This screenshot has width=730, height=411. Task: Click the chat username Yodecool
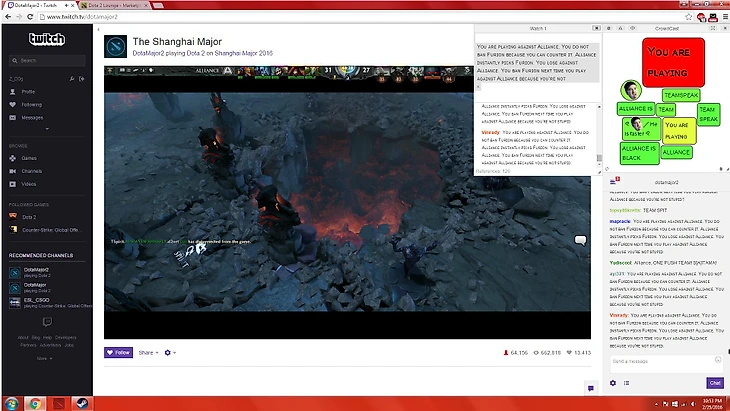[621, 263]
